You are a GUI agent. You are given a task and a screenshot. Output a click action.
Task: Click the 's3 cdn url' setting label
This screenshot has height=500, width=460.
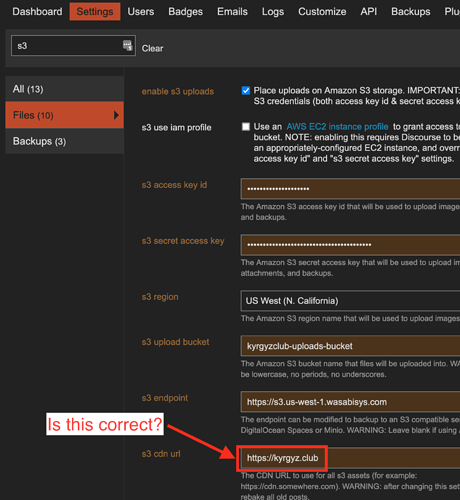tap(161, 454)
